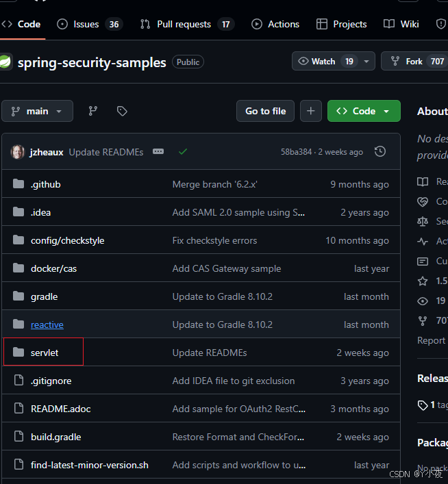Open "Add CAS Gateway sample" commit
This screenshot has height=484, width=448.
(227, 268)
